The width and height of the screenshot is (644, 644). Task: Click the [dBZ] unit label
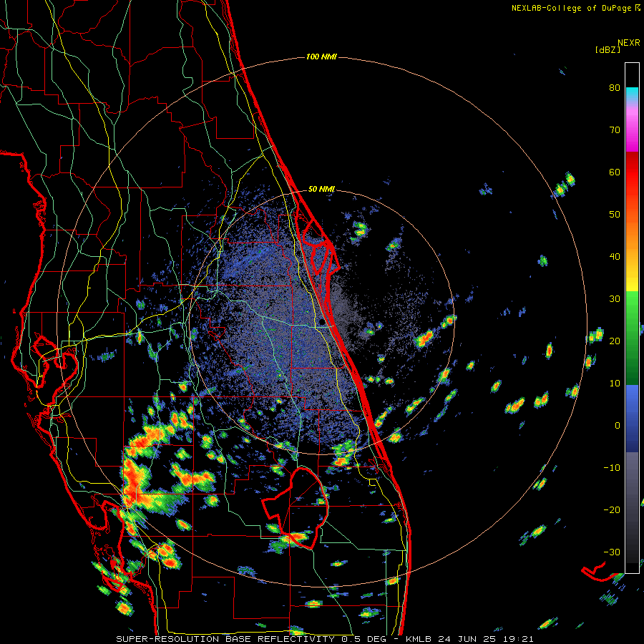608,49
